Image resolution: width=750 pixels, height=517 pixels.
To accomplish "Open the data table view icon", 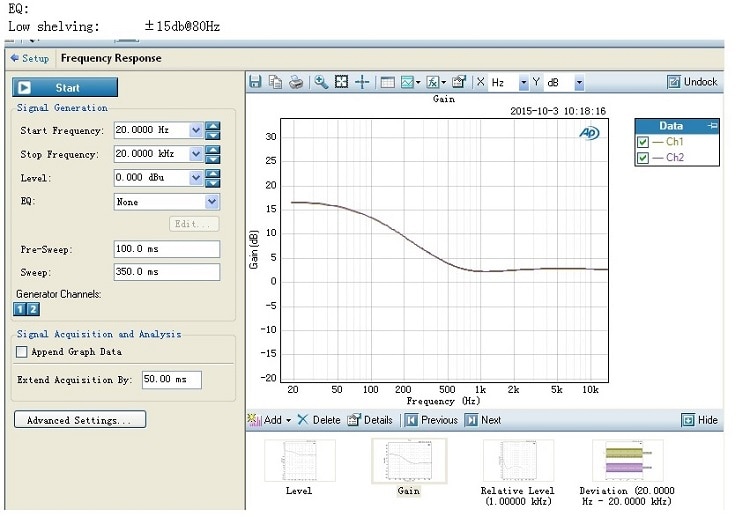I will 387,82.
